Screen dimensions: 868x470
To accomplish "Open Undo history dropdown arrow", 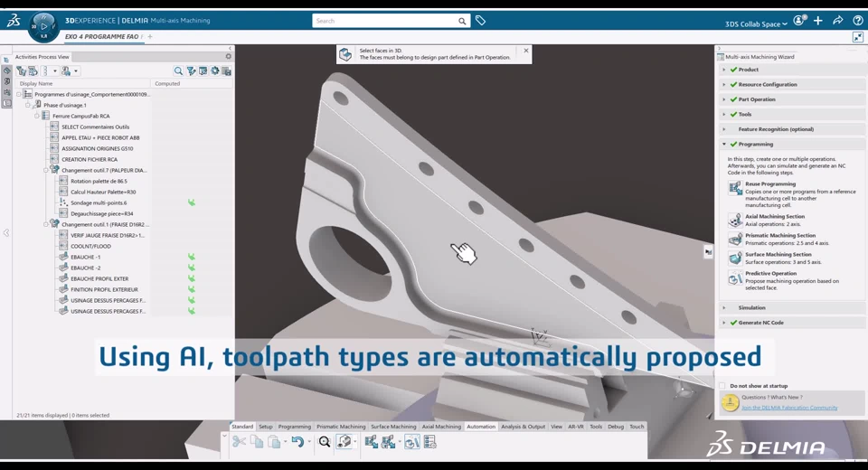I will click(309, 442).
